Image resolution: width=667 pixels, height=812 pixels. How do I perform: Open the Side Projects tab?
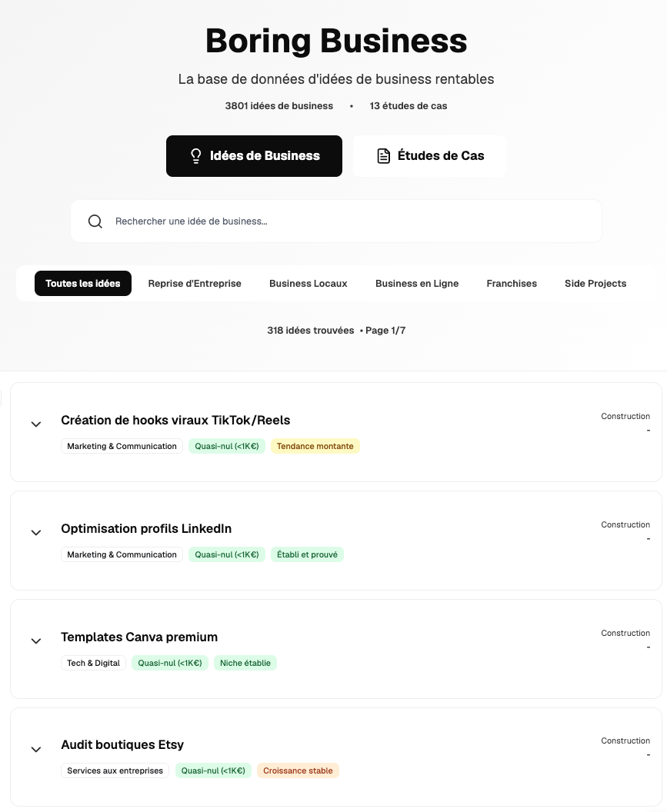[x=595, y=284]
